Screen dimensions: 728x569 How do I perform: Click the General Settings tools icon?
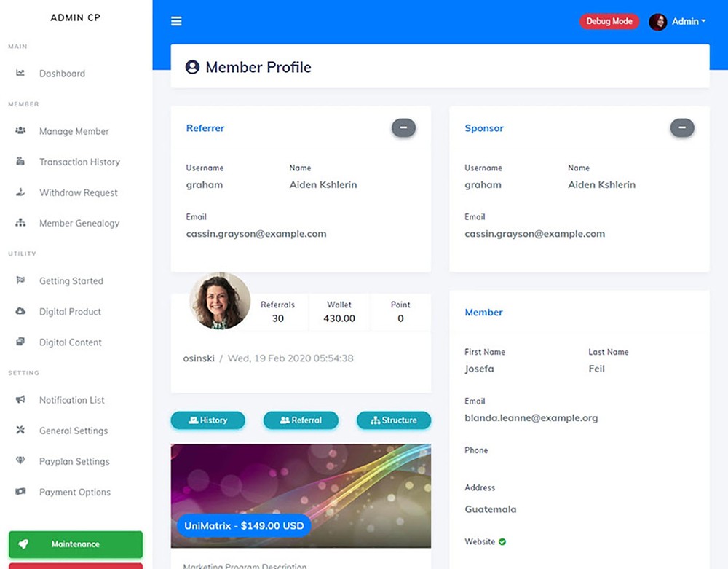click(20, 430)
